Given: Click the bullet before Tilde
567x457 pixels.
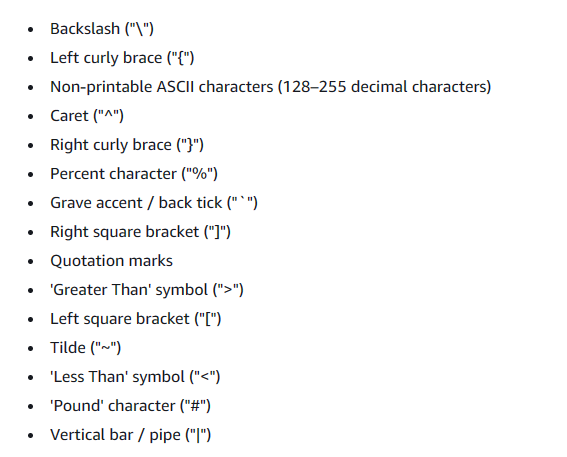Looking at the screenshot, I should pos(31,348).
